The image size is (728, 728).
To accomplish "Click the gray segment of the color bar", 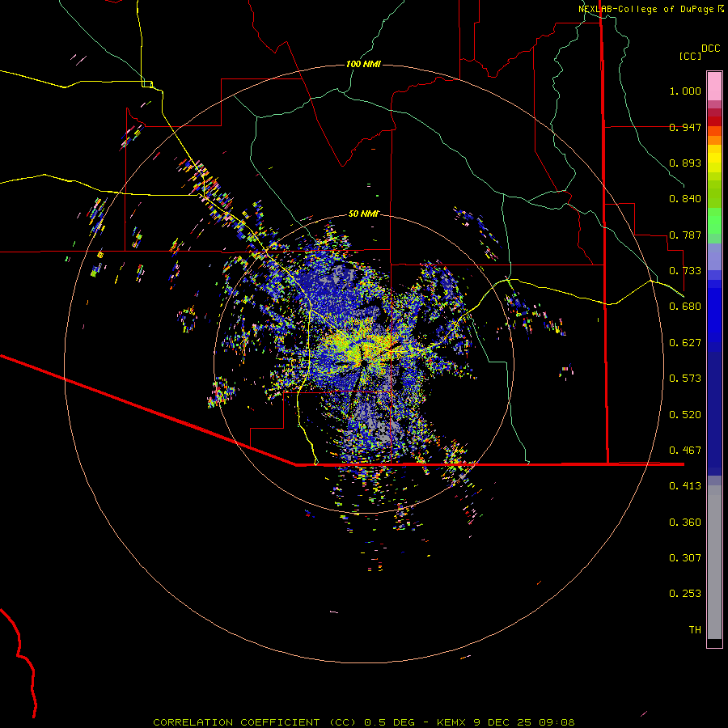I will tap(714, 562).
